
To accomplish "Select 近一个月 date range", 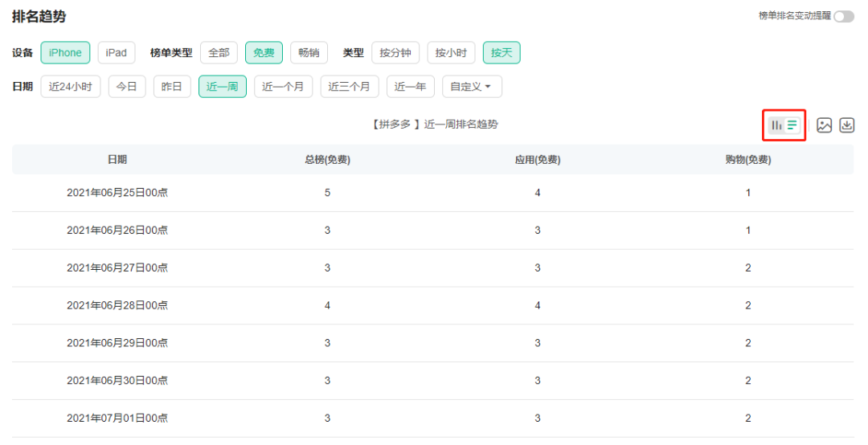I will click(284, 86).
